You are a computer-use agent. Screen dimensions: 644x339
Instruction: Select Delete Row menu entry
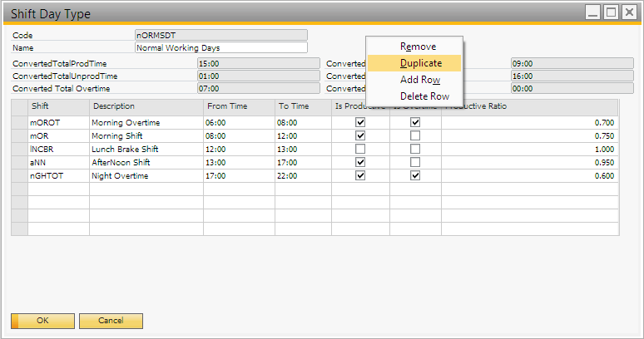click(x=424, y=96)
